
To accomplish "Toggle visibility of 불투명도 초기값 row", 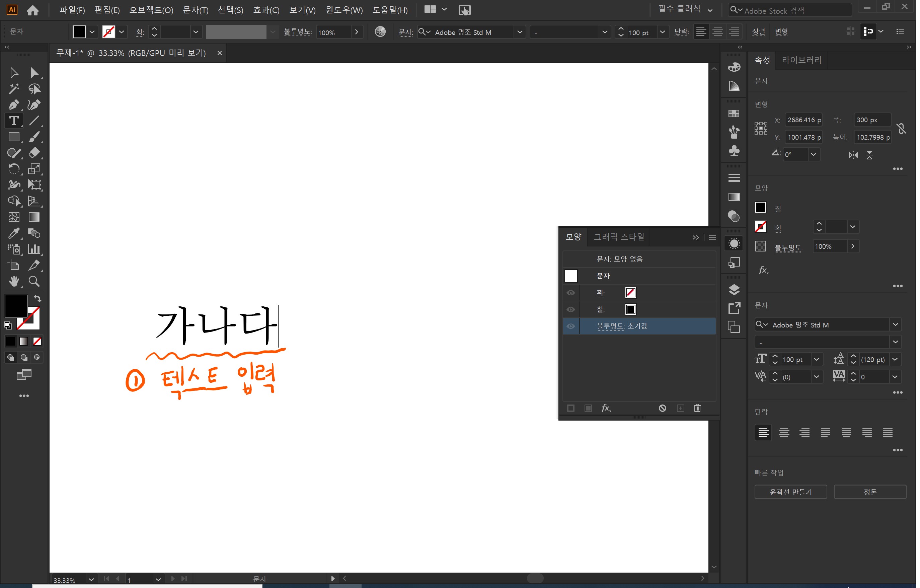I will pyautogui.click(x=570, y=326).
